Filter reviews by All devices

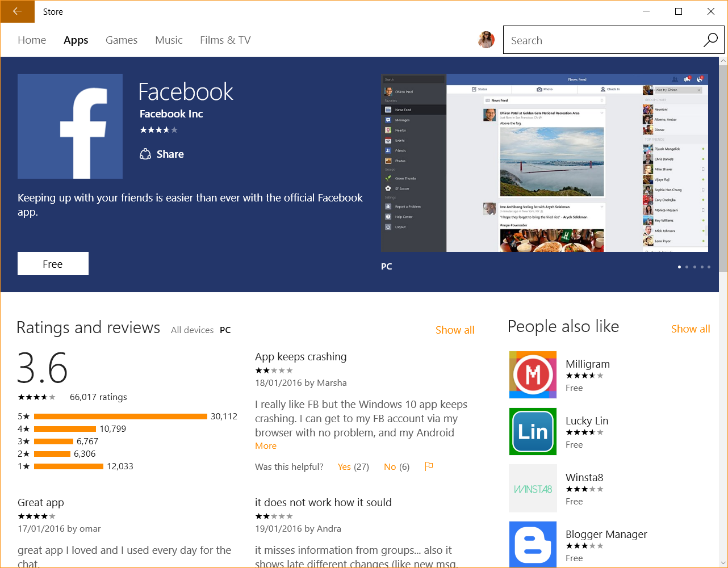tap(192, 330)
